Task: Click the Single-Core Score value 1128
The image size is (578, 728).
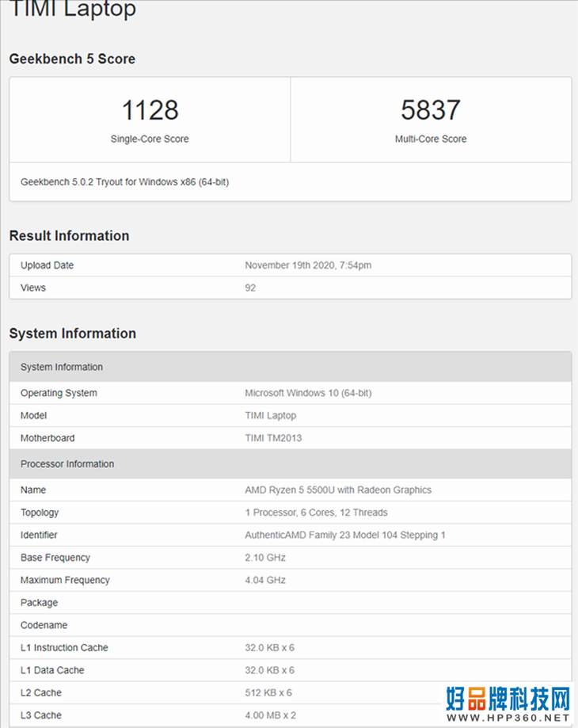Action: click(150, 110)
